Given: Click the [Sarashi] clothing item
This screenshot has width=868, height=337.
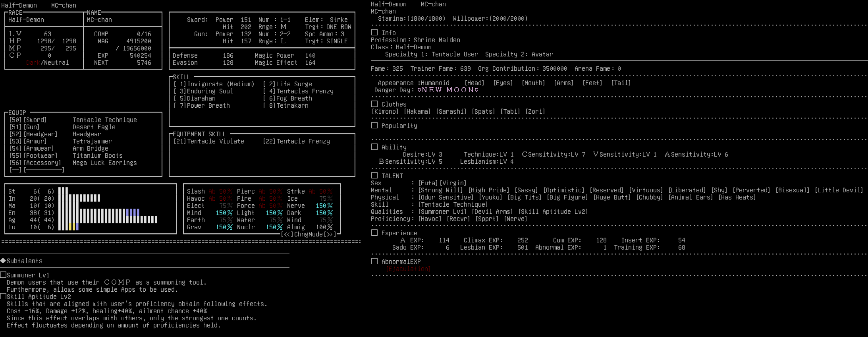Looking at the screenshot, I should pyautogui.click(x=451, y=112).
